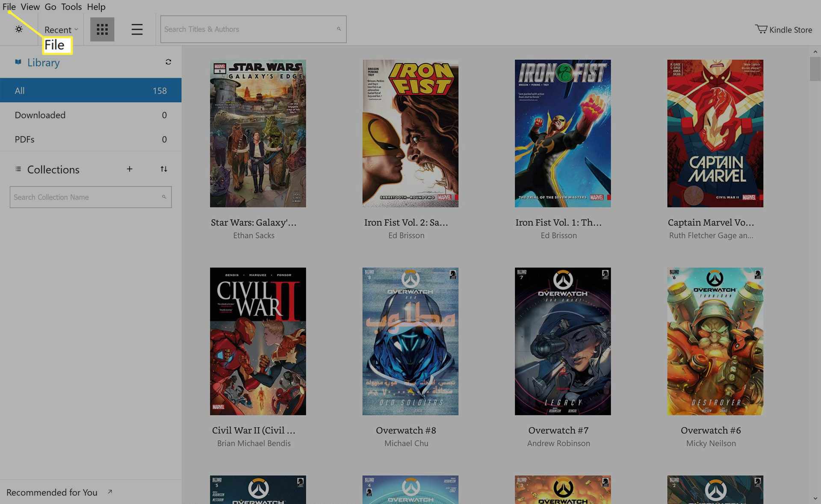Click author Ruth Fletcher Gage an...
The height and width of the screenshot is (504, 821).
click(x=711, y=235)
